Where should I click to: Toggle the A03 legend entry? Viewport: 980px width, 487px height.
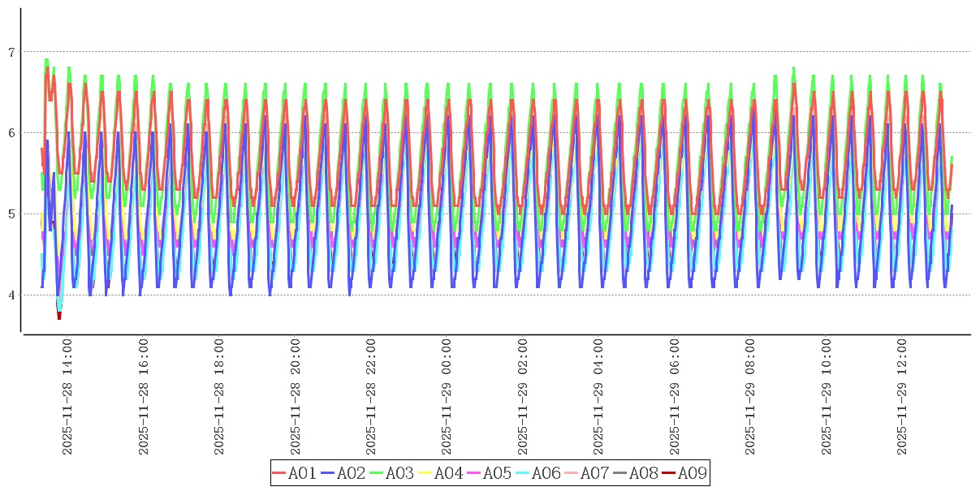(x=391, y=473)
